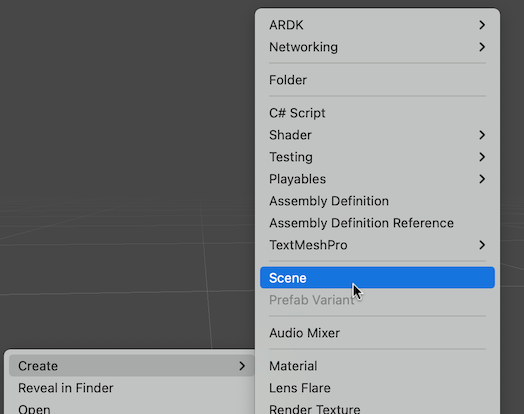Create a new Render Texture
The image size is (524, 414).
click(x=377, y=408)
